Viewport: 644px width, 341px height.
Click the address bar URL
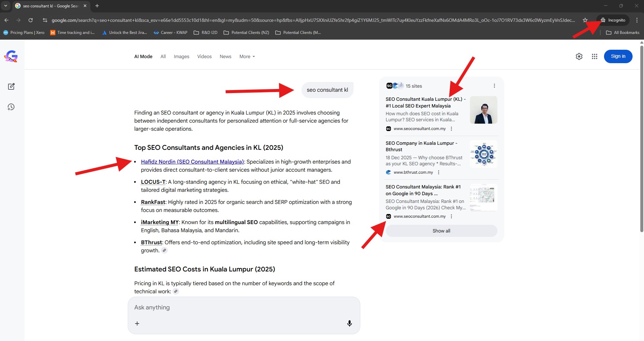(x=313, y=20)
